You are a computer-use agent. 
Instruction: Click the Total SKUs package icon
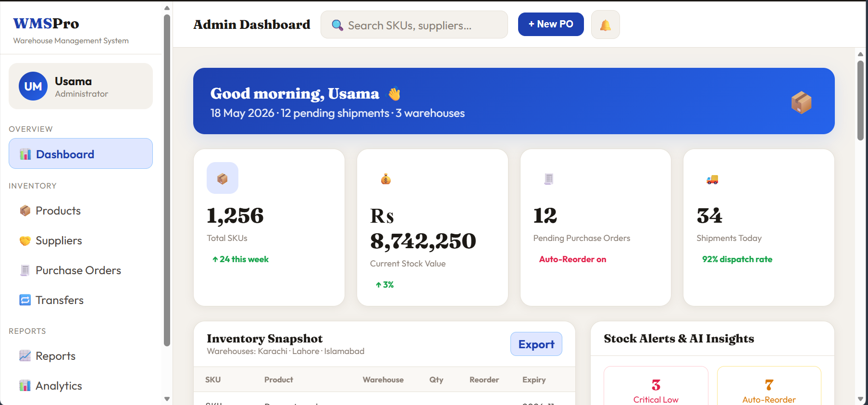tap(223, 178)
